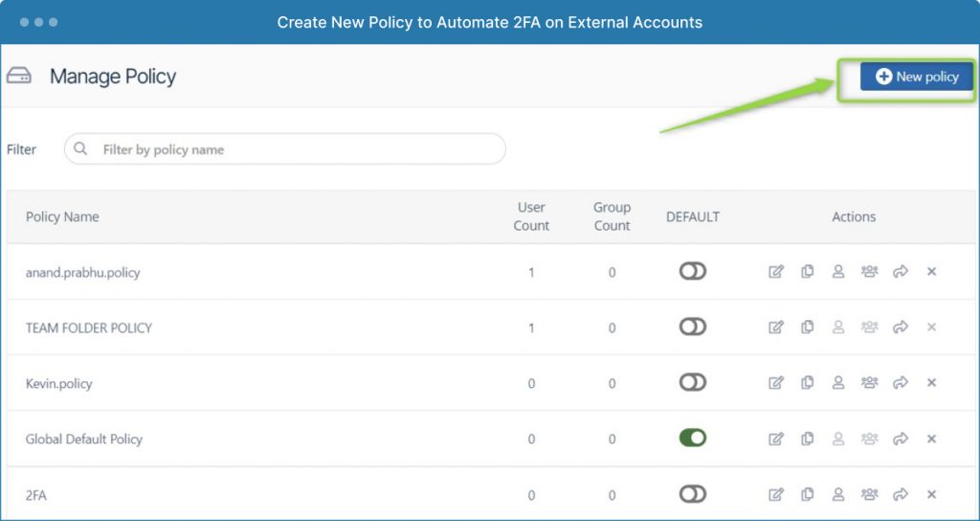This screenshot has height=521, width=980.
Task: Click user icon in Global Default Policy row
Action: tap(838, 439)
